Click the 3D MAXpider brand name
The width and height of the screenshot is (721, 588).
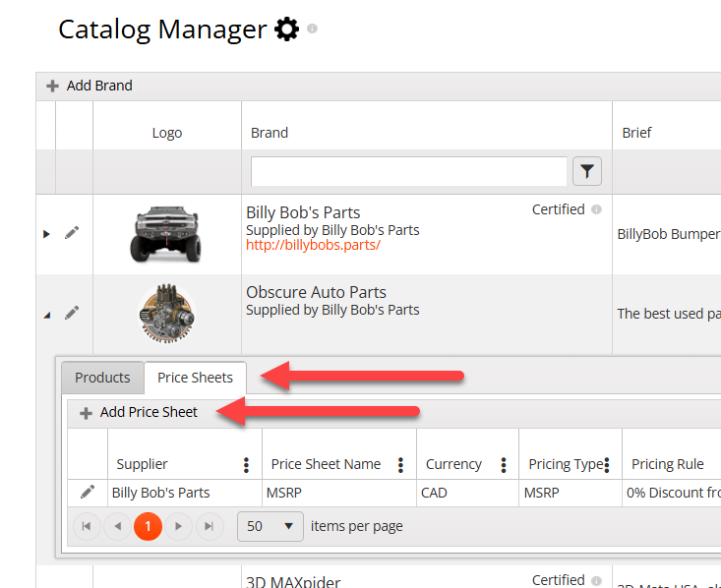pos(293,581)
